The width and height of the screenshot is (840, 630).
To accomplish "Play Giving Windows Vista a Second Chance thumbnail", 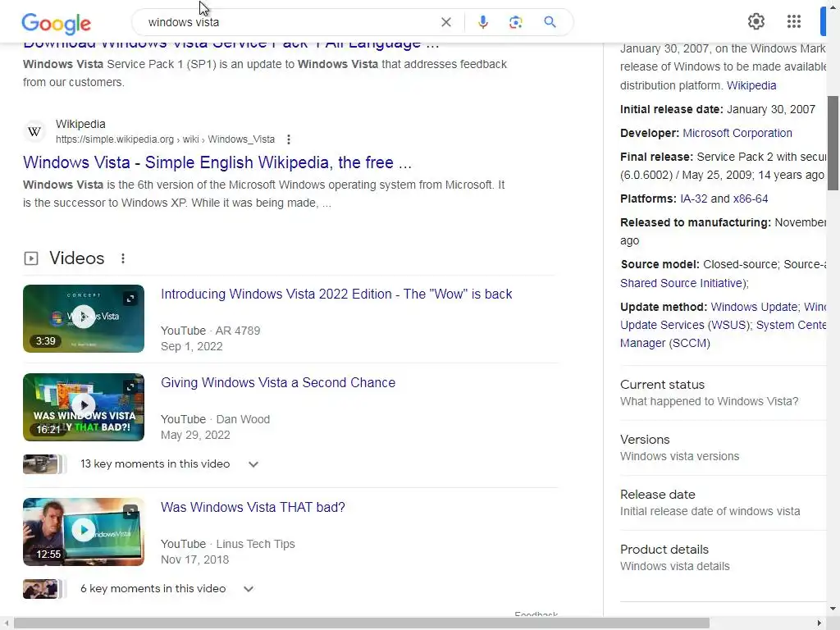I will 84,407.
